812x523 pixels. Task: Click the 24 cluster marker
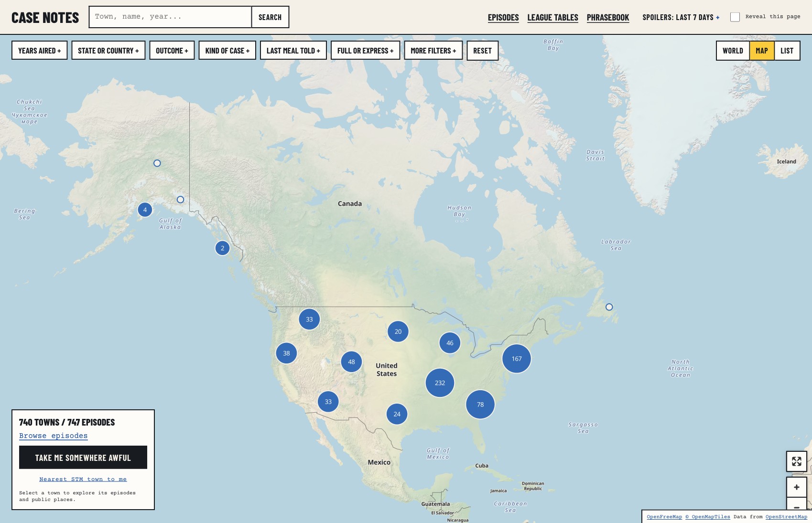point(397,414)
